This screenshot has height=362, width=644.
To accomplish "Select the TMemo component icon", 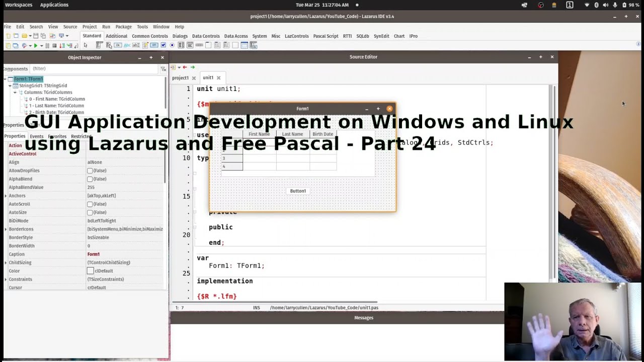I will pos(145,45).
